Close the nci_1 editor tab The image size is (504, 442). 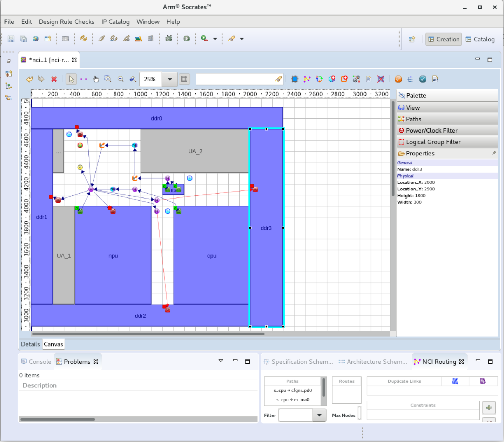click(x=74, y=60)
